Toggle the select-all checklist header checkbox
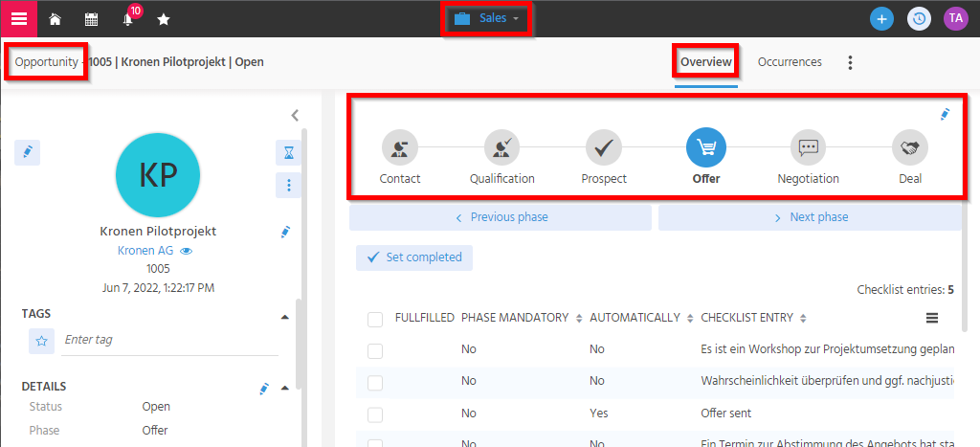 tap(375, 319)
